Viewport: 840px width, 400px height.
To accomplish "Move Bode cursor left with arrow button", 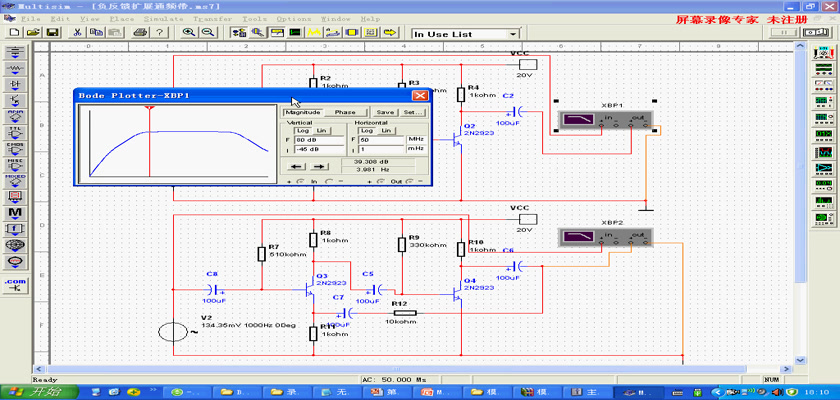I will 296,167.
